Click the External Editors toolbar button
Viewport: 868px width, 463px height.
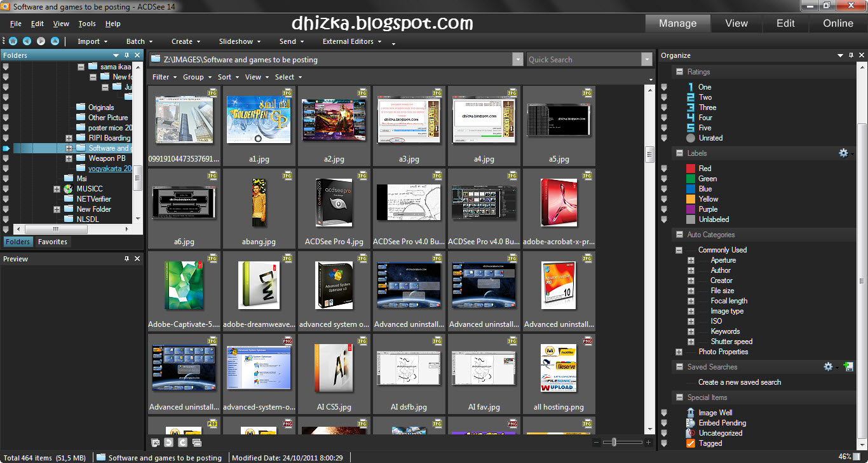coord(352,41)
